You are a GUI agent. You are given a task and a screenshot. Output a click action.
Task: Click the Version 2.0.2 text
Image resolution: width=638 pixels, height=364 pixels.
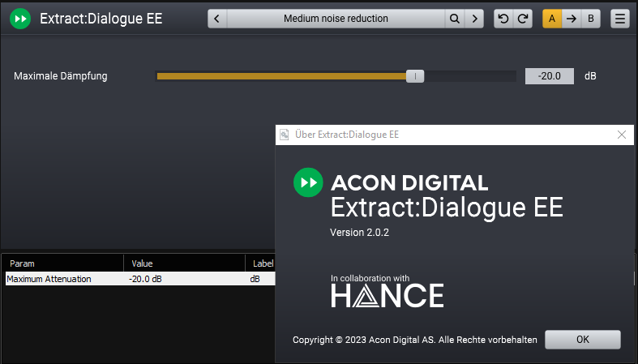(359, 232)
